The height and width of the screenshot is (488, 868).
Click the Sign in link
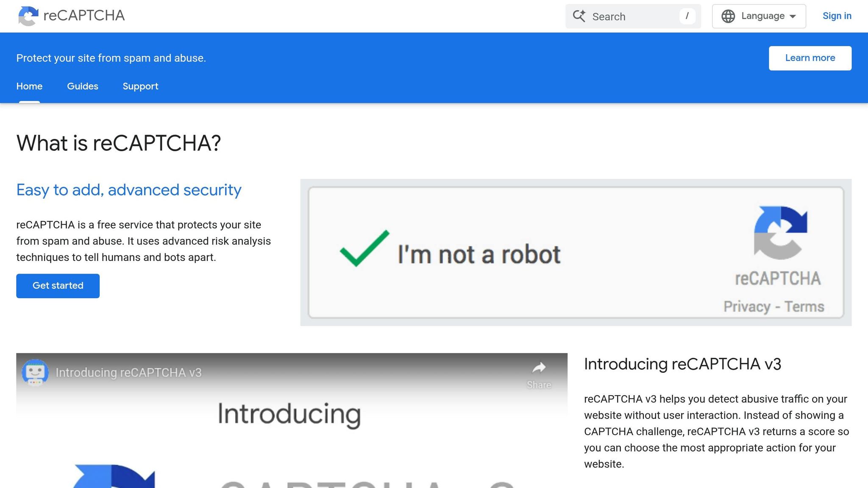pyautogui.click(x=837, y=16)
